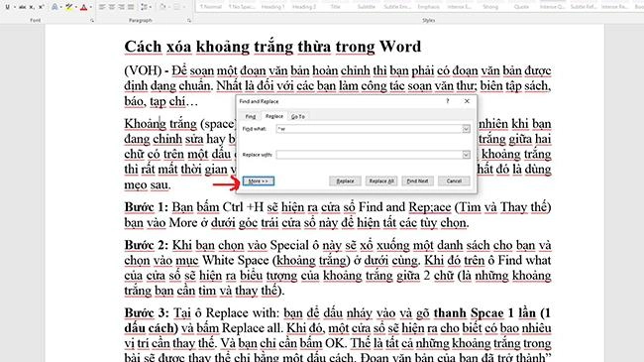Apply yellow text highlight color
The height and width of the screenshot is (362, 644).
[69, 7]
